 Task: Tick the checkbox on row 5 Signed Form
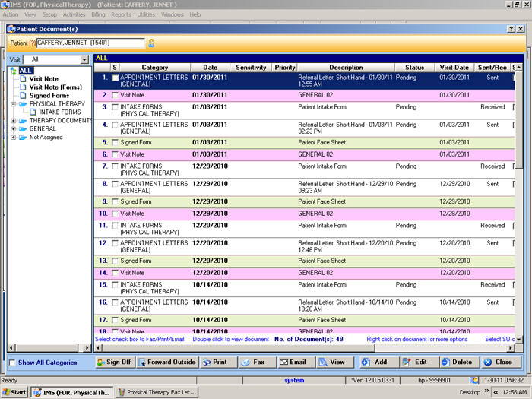[x=116, y=142]
